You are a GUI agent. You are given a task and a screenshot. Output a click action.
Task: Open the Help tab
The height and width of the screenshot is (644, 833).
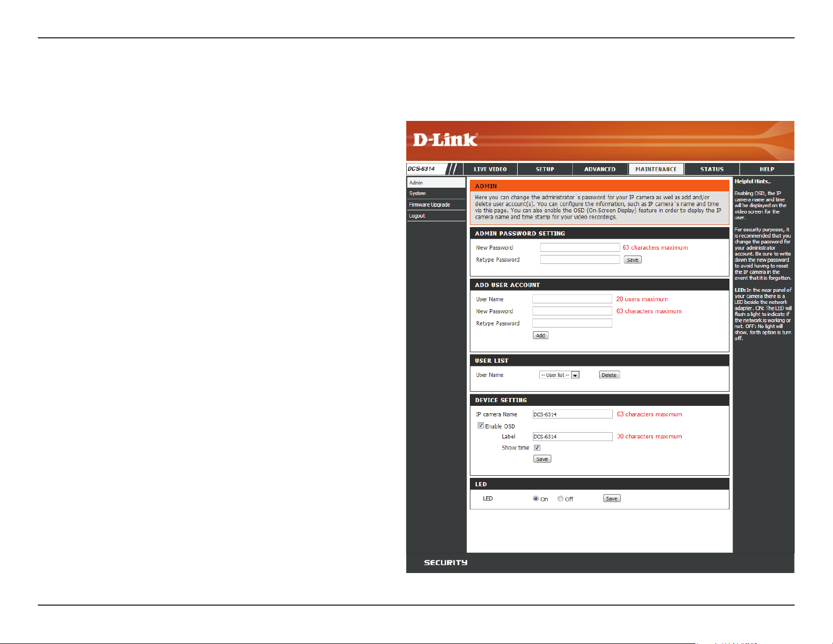[767, 169]
